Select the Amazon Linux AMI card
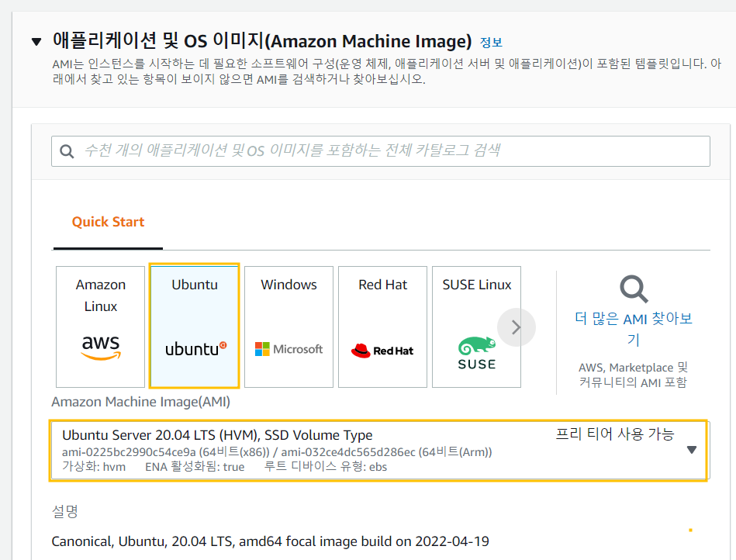This screenshot has width=736, height=560. (101, 327)
